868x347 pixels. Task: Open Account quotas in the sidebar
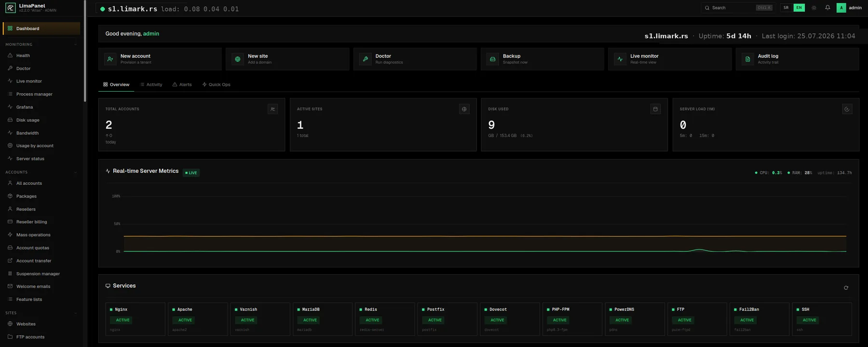(x=41, y=248)
